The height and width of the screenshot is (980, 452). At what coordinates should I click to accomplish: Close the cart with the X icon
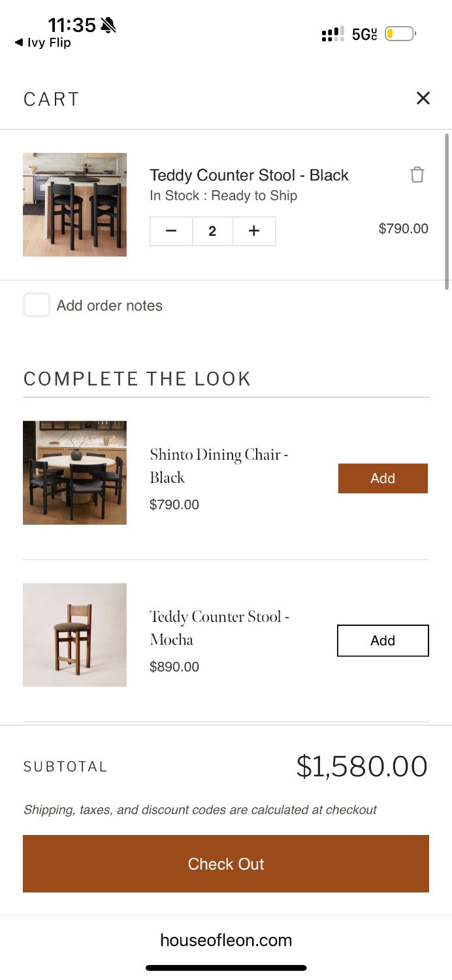tap(423, 98)
